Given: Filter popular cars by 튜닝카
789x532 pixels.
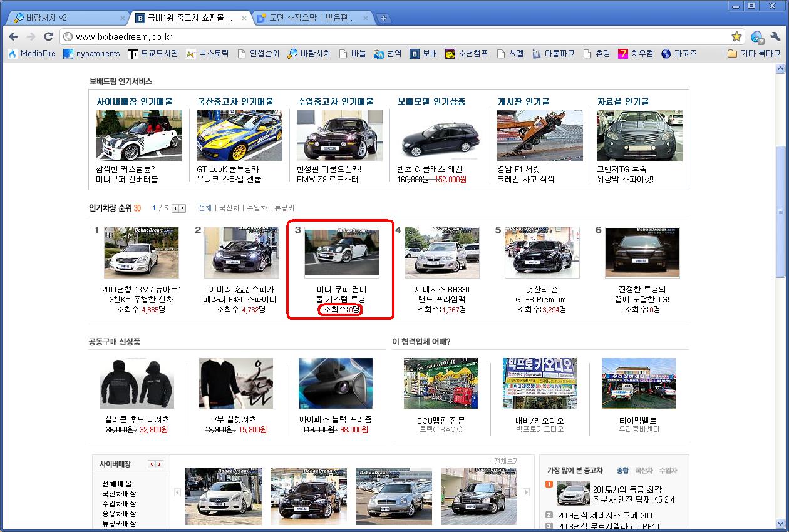Looking at the screenshot, I should [x=284, y=208].
